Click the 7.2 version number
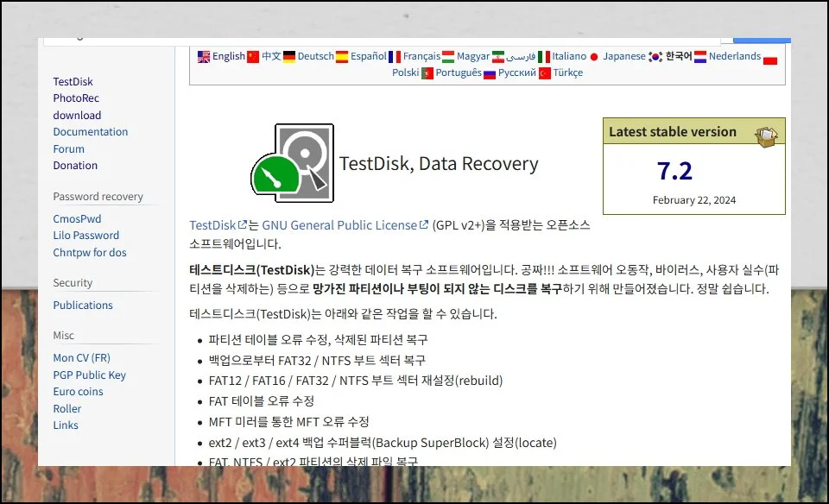 pyautogui.click(x=674, y=171)
